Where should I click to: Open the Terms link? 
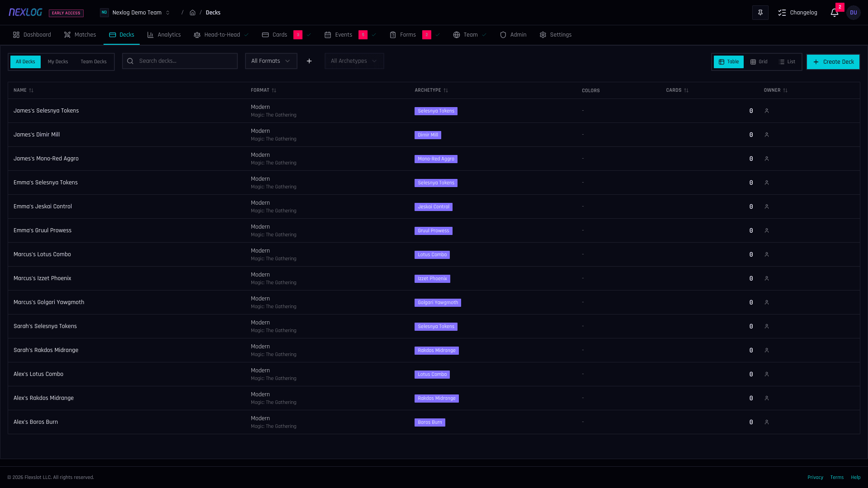(837, 477)
